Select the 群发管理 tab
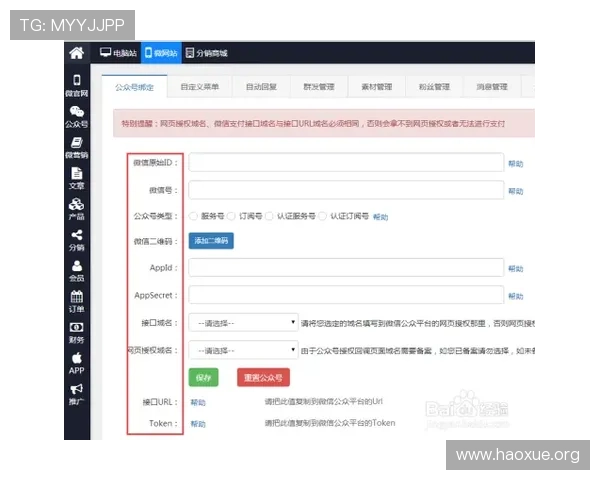The height and width of the screenshot is (480, 600). [319, 87]
